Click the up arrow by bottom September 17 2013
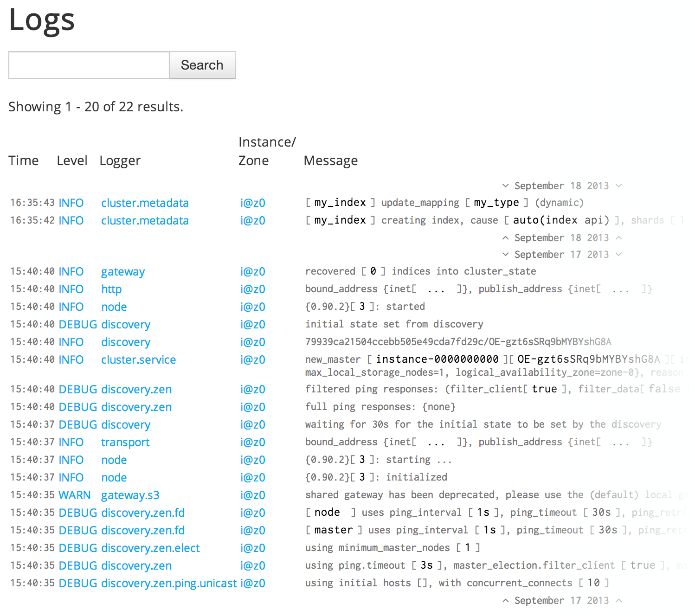 tap(506, 600)
